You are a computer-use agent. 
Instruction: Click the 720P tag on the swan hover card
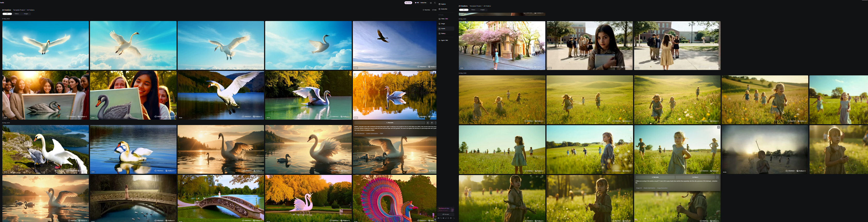382,134
